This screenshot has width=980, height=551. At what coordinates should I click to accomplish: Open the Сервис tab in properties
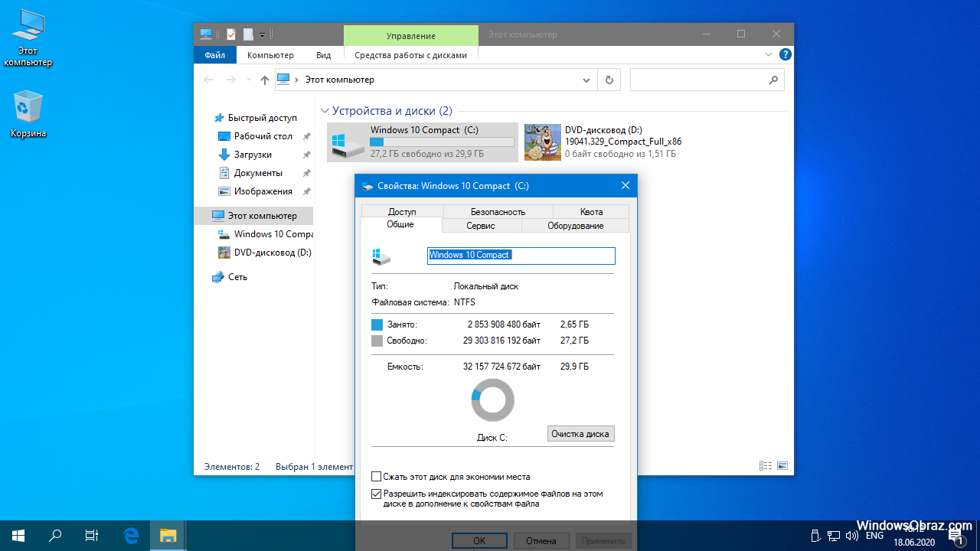click(481, 226)
